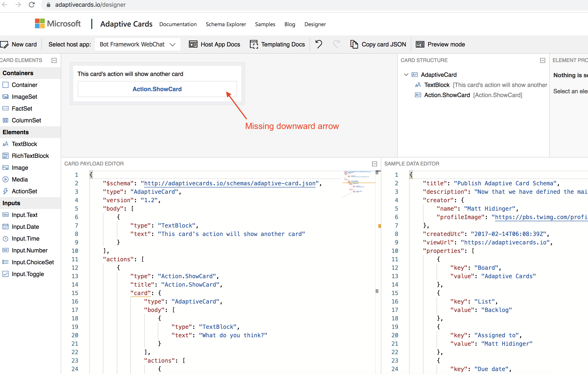588x374 pixels.
Task: Click the TextBlock element icon
Action: point(6,144)
